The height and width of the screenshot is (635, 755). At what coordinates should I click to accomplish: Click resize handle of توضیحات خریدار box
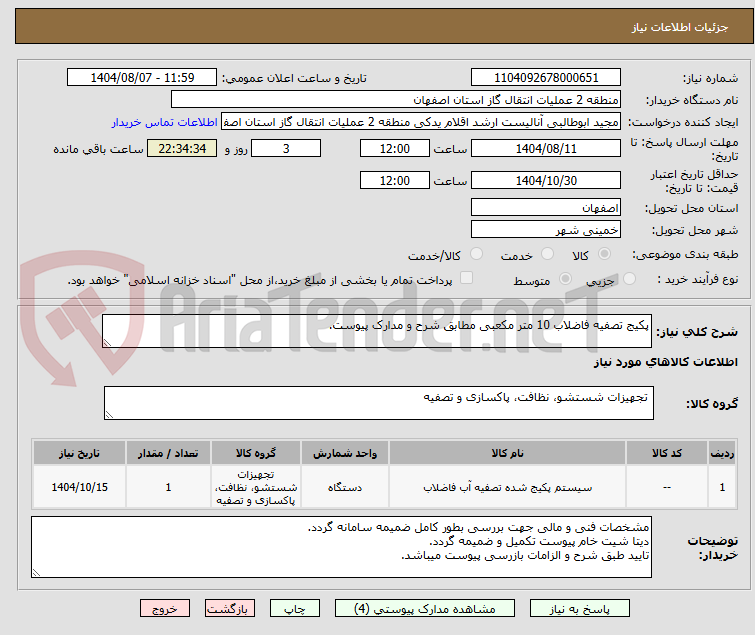(37, 572)
